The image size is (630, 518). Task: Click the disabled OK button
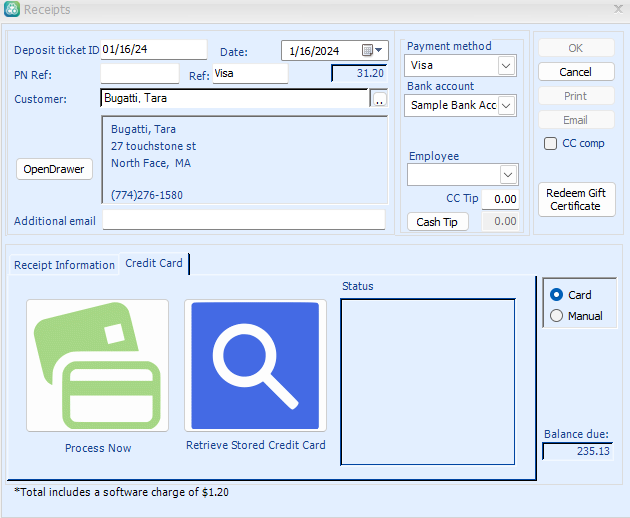coord(576,48)
